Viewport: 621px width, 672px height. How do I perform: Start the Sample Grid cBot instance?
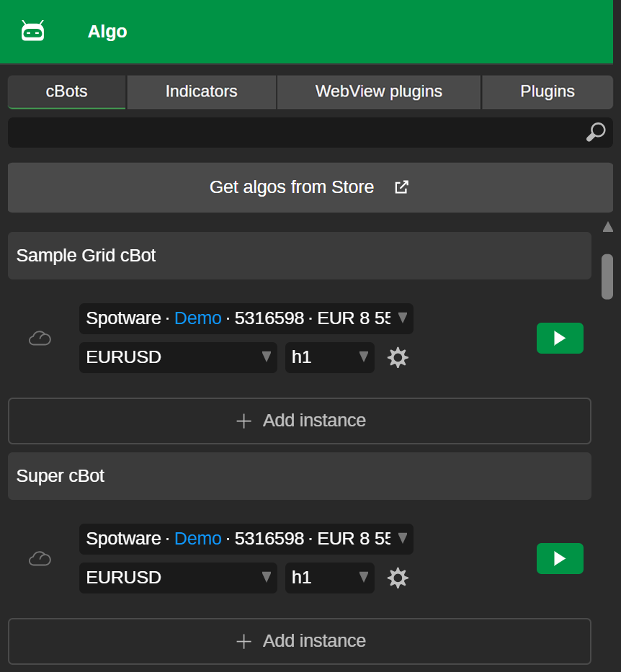(x=560, y=339)
